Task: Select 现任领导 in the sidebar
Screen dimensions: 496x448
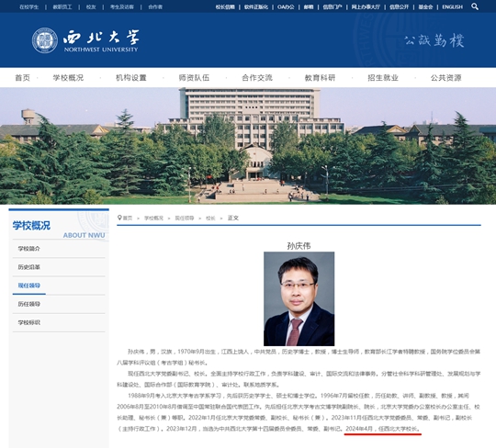Action: coord(28,286)
